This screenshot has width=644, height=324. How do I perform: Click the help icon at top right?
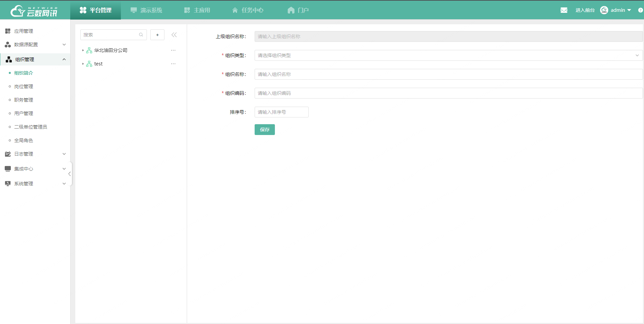[640, 10]
